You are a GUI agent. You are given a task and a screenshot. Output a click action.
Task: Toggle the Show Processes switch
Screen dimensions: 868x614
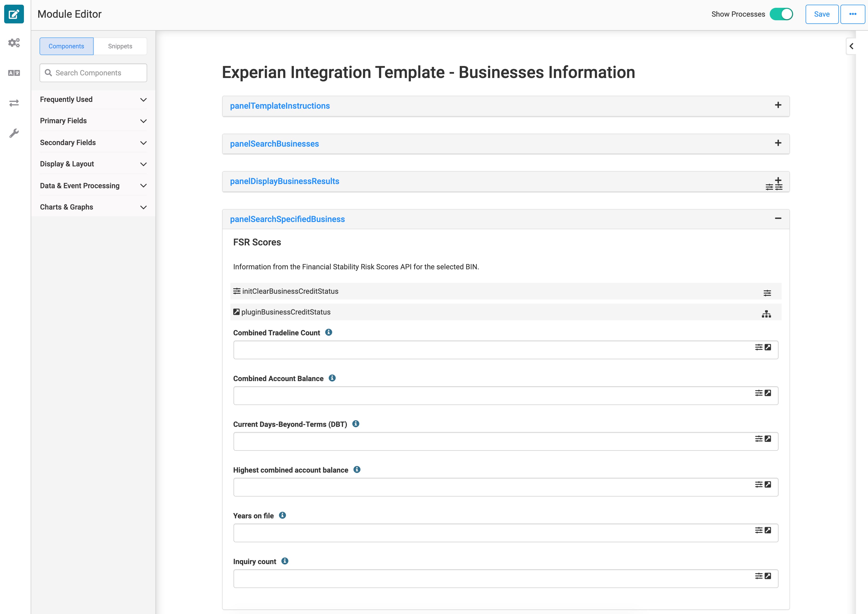coord(781,14)
